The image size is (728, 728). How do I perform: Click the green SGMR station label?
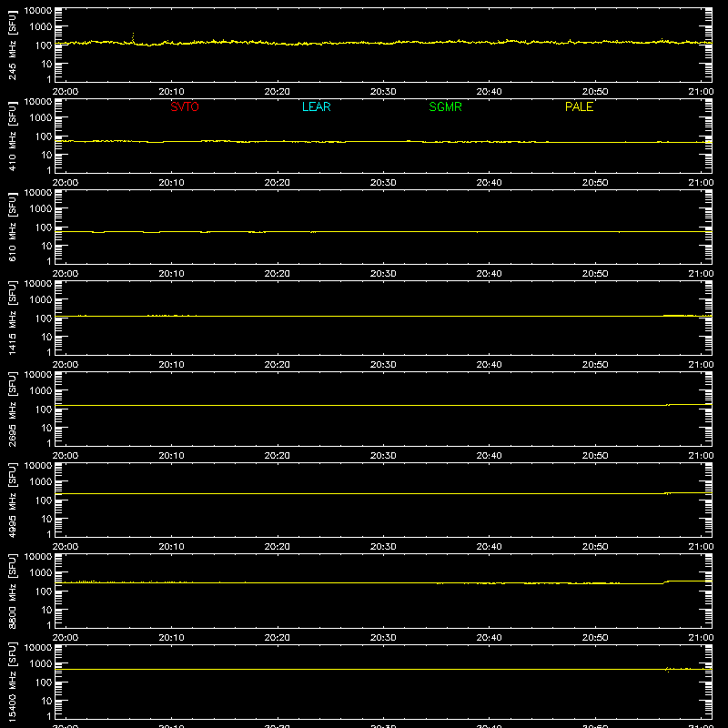point(445,106)
